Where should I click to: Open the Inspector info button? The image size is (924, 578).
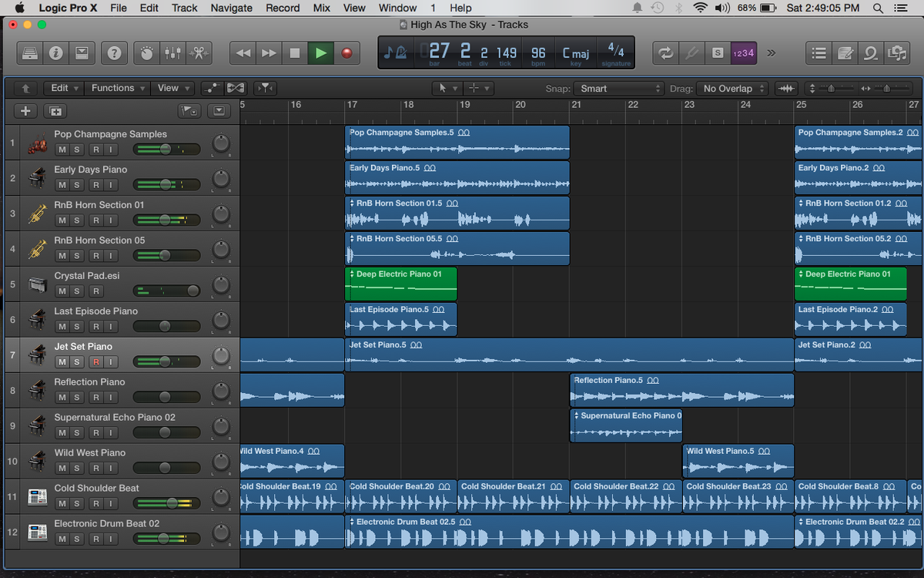pyautogui.click(x=55, y=53)
